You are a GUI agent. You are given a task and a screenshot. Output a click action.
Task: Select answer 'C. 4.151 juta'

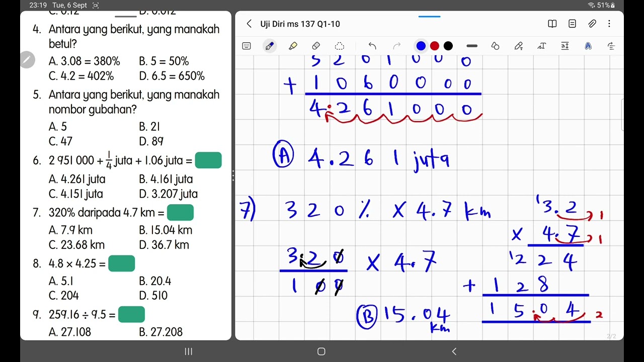[x=76, y=194]
